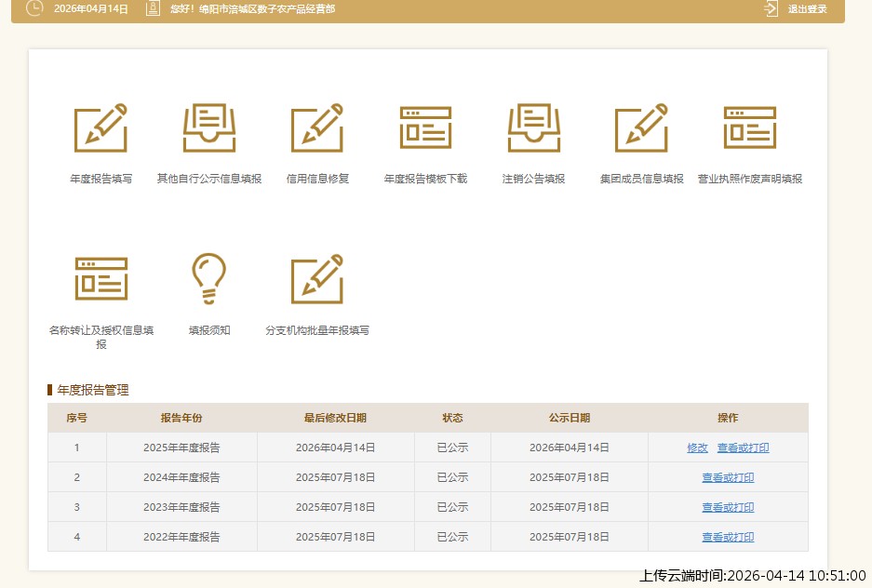Open 名称转让及授权信息填报 icon
Screen dimensions: 872x588
(x=101, y=279)
